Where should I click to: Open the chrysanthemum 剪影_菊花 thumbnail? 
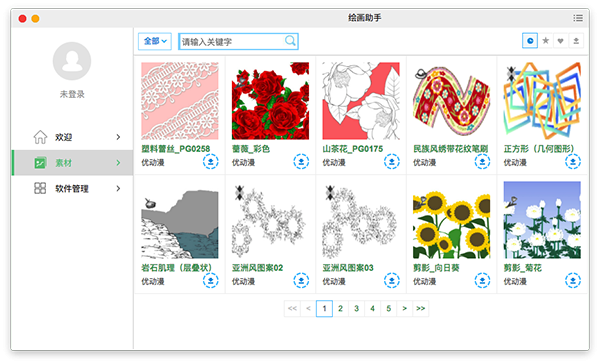pos(542,220)
